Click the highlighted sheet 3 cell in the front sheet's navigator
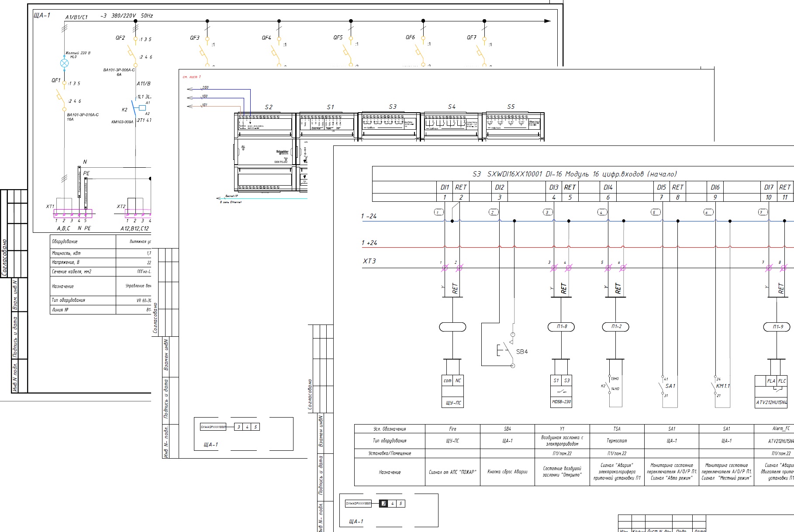Screen dimensions: 794x532 pyautogui.click(x=383, y=504)
